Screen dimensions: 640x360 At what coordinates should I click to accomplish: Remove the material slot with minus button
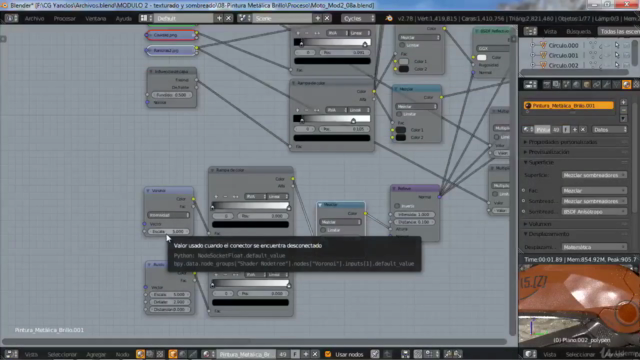tap(623, 110)
